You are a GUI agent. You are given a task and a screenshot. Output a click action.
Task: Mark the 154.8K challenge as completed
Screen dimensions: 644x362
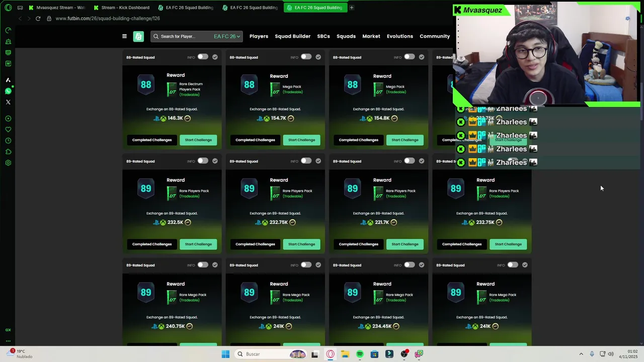tap(422, 57)
